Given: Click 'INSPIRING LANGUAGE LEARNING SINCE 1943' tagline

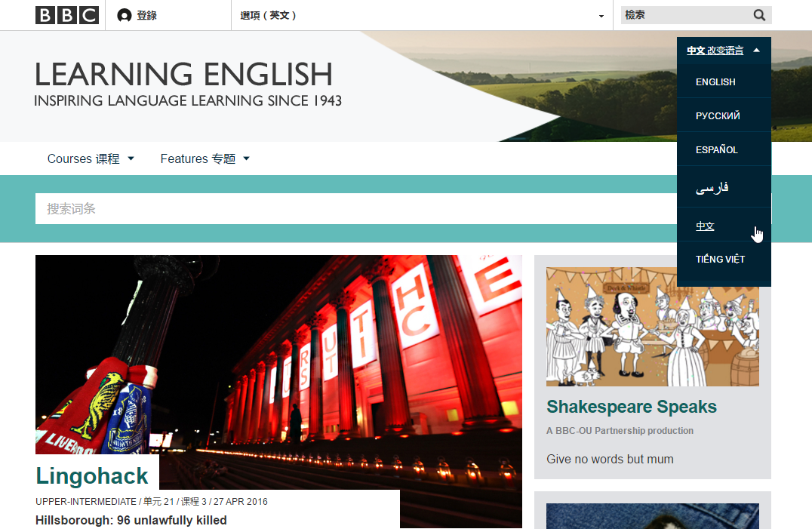Looking at the screenshot, I should click(x=187, y=100).
